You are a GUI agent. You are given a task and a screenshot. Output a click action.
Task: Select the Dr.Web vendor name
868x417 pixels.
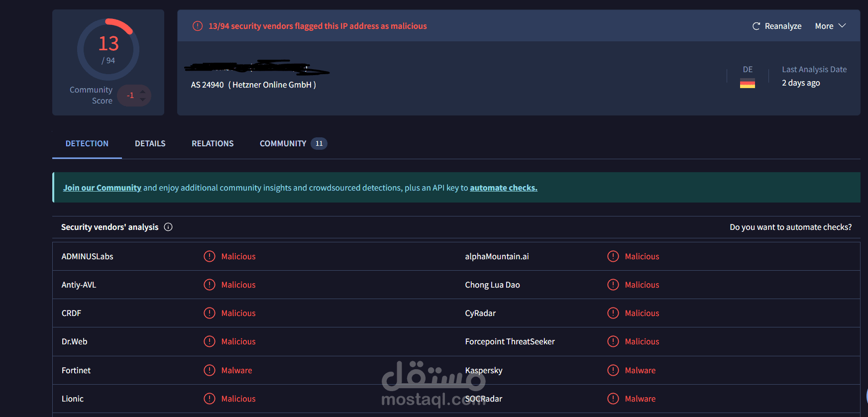(74, 341)
